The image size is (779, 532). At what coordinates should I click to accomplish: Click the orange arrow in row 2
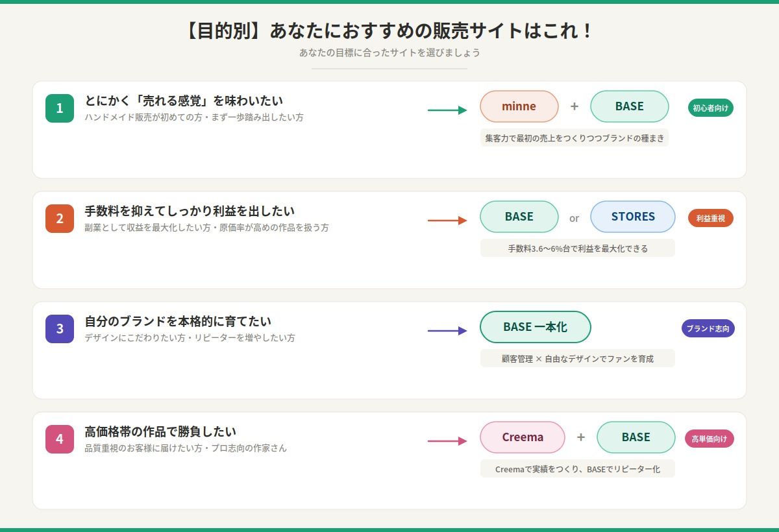(x=447, y=221)
